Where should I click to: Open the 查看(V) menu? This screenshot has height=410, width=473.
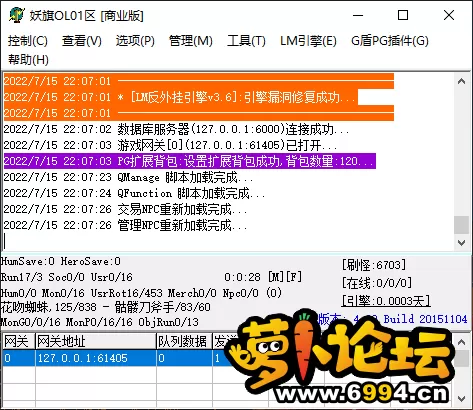coord(82,41)
